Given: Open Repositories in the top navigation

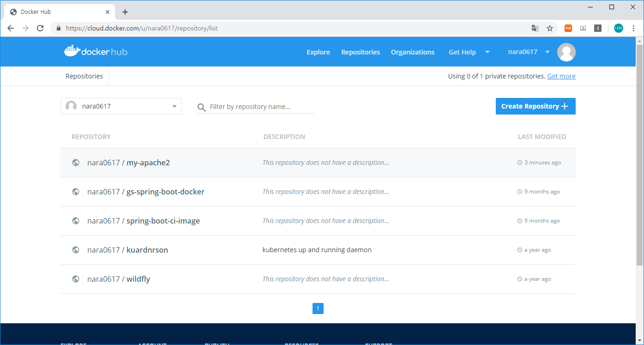Looking at the screenshot, I should 361,52.
